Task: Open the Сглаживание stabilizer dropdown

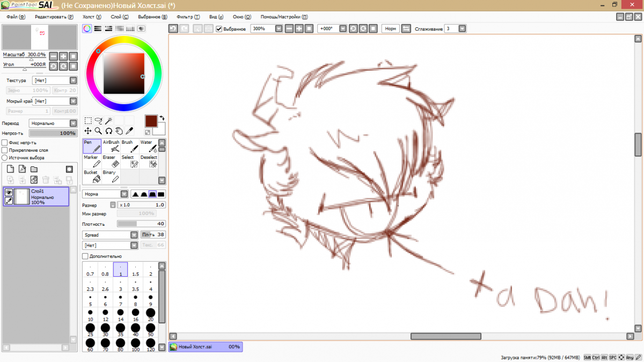Action: [463, 28]
